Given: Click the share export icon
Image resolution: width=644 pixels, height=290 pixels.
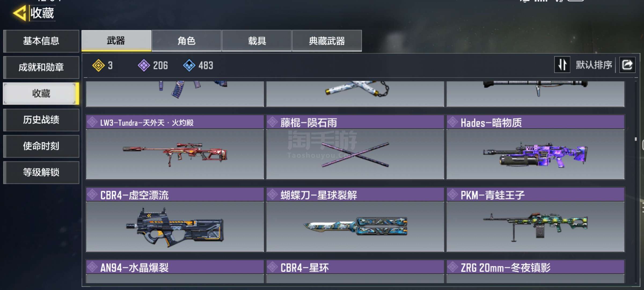Looking at the screenshot, I should [627, 65].
